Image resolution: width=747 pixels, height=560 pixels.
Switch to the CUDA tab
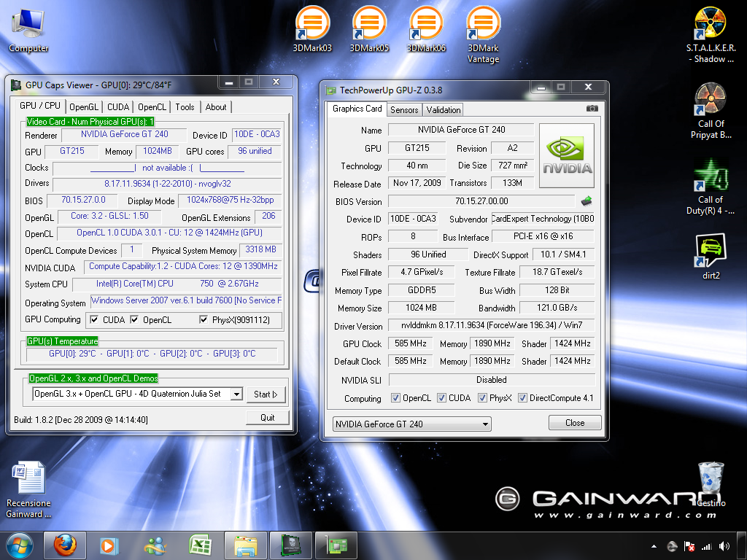pos(118,107)
